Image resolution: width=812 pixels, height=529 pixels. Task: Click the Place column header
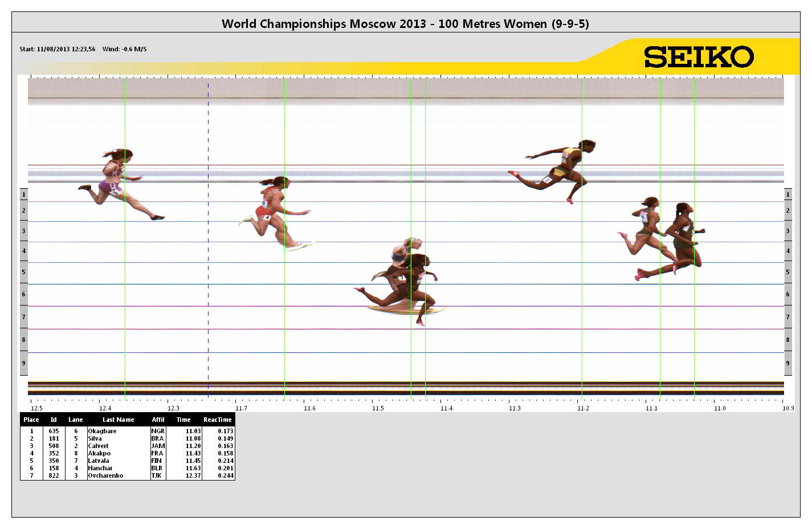[x=31, y=420]
